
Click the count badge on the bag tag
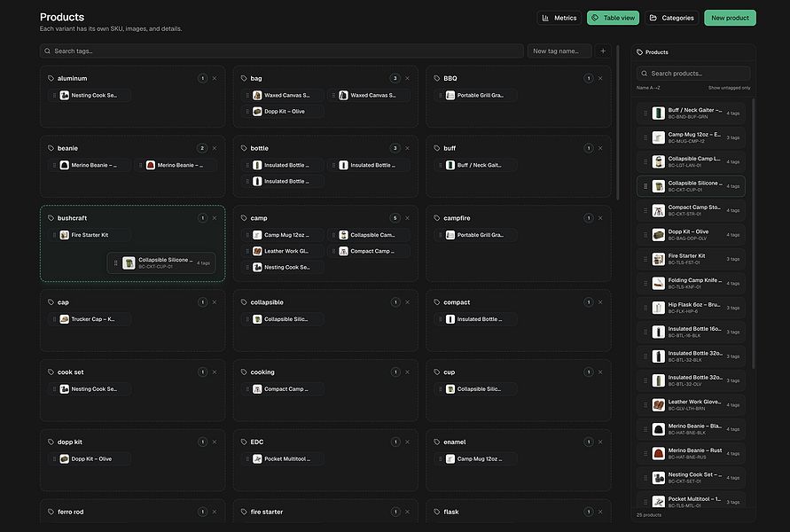[395, 78]
